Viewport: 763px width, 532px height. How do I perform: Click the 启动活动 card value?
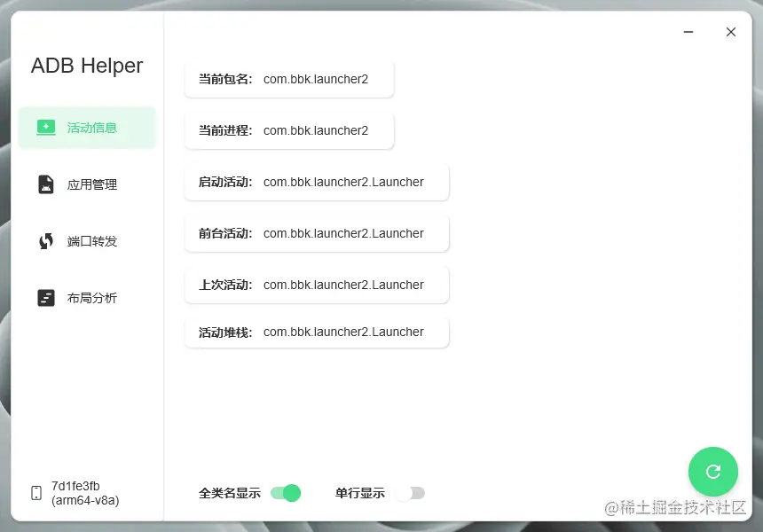pyautogui.click(x=317, y=182)
